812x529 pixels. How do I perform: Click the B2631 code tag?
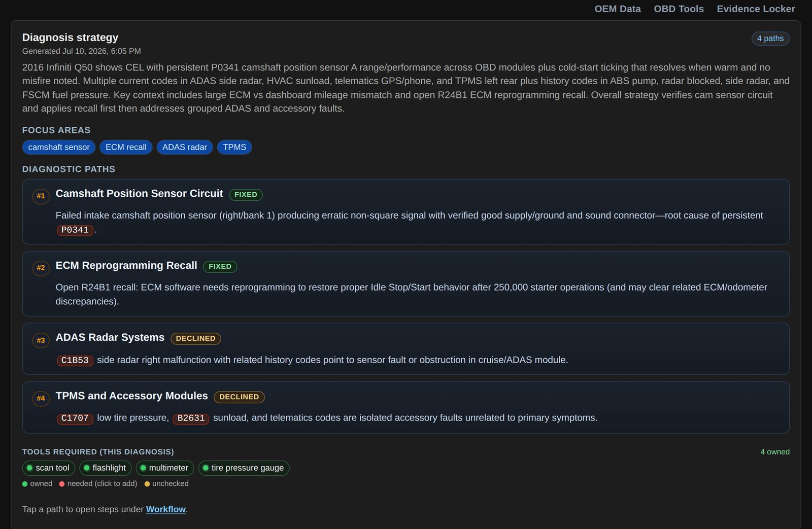click(x=191, y=418)
